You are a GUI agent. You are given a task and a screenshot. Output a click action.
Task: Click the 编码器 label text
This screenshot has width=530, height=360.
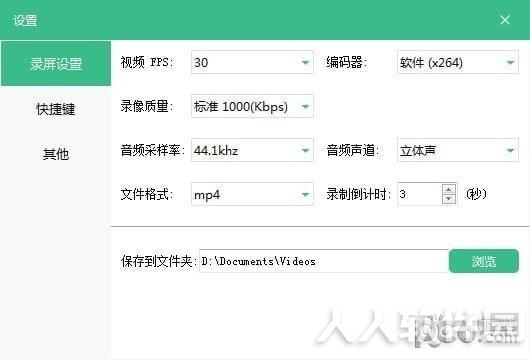click(x=347, y=62)
